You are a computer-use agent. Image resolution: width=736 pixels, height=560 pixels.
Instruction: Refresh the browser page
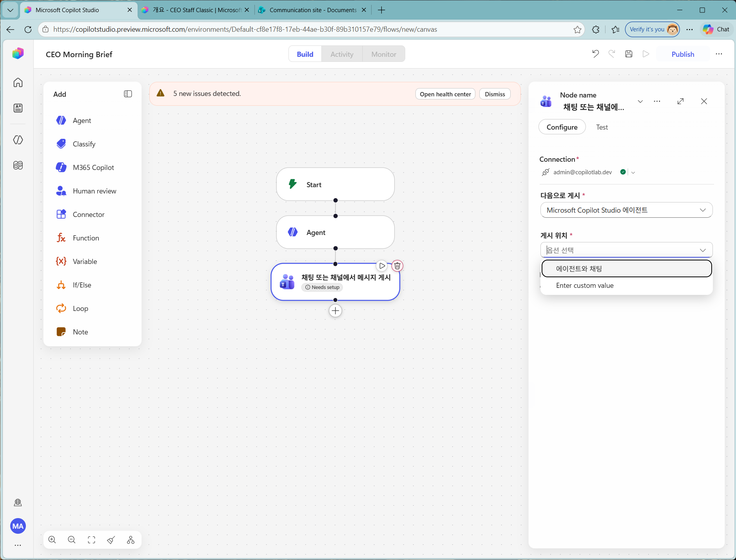click(x=28, y=29)
